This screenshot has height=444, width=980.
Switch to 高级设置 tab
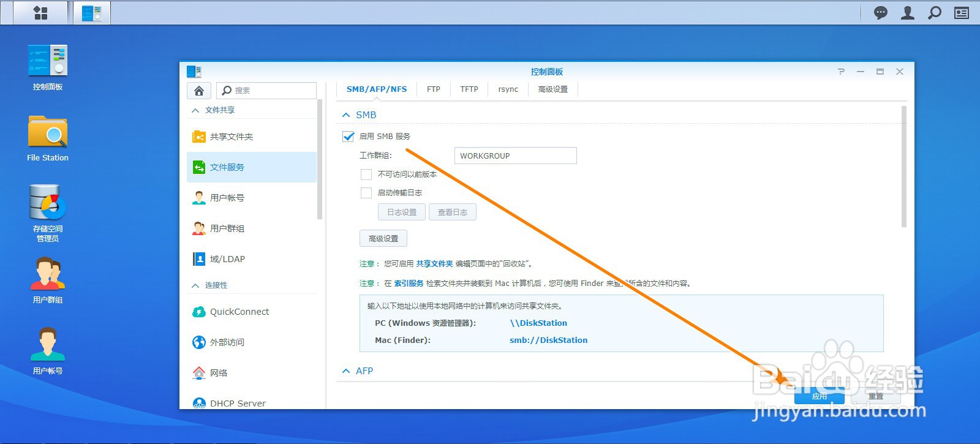coord(553,89)
